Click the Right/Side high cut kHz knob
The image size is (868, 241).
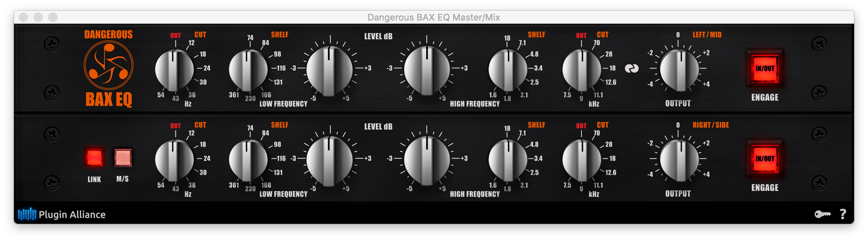tap(582, 160)
